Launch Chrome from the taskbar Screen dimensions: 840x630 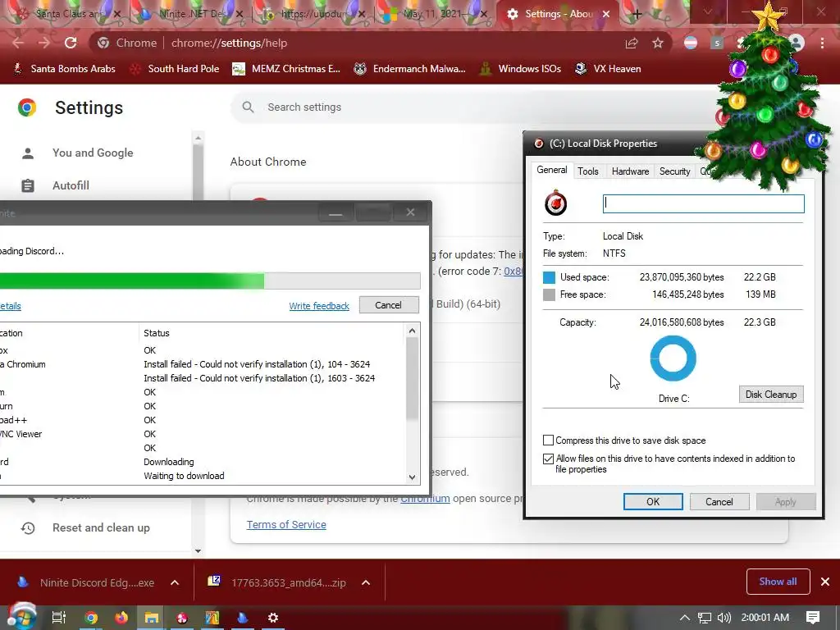(x=91, y=618)
